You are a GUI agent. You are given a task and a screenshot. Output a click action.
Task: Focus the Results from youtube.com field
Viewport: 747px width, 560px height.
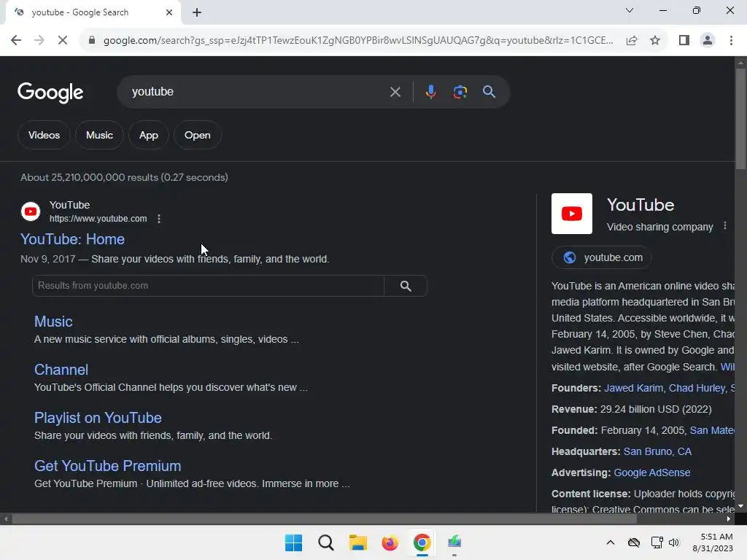coord(208,286)
